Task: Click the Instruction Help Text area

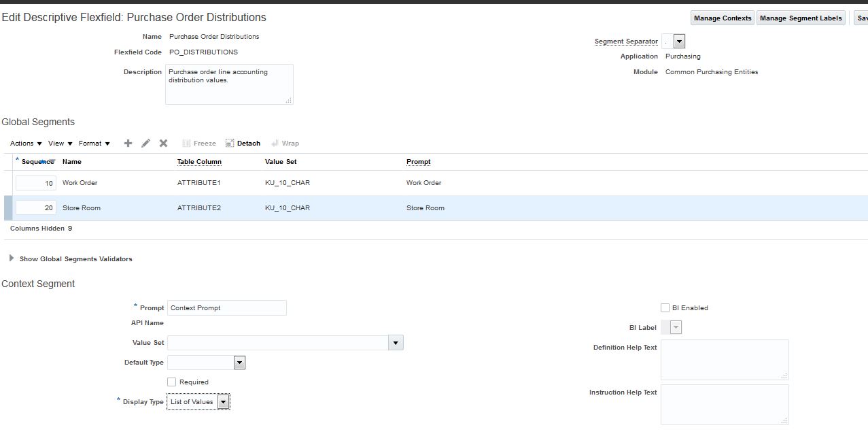Action: coord(725,405)
